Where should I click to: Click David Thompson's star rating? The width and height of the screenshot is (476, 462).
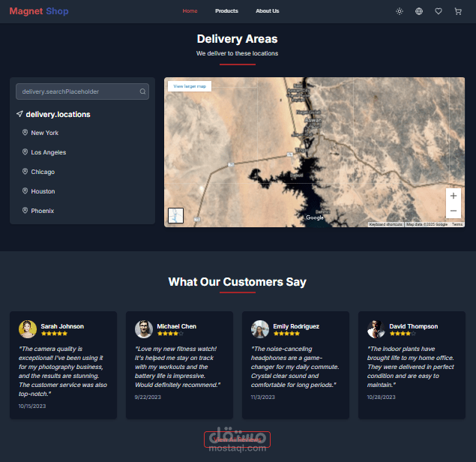403,334
